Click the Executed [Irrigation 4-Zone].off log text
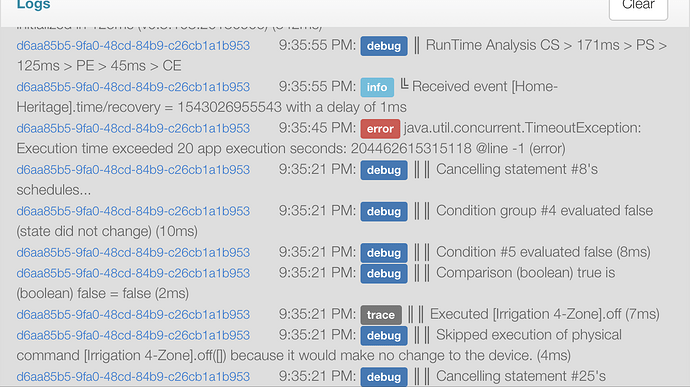690x387 pixels. point(545,314)
